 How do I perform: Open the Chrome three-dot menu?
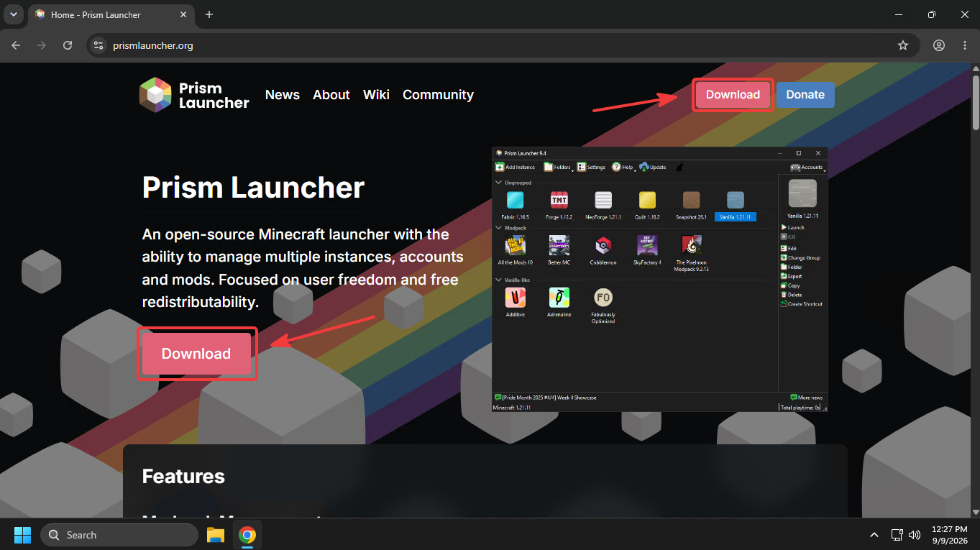coord(965,45)
